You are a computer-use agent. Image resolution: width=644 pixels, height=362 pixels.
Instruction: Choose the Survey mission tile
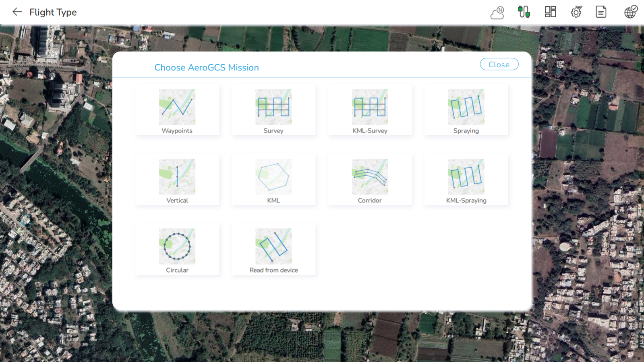tap(273, 110)
